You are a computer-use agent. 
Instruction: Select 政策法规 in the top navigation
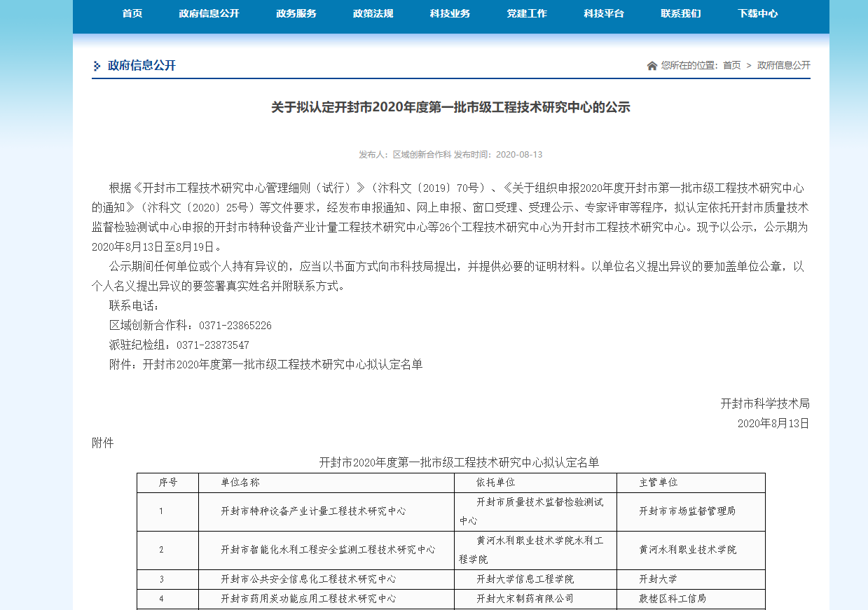click(x=373, y=13)
